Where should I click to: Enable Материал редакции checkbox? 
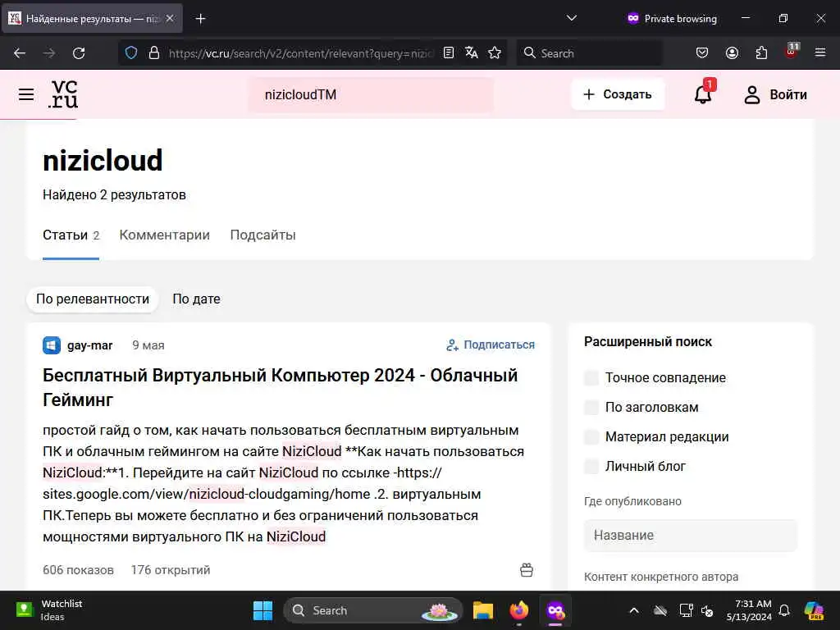click(x=591, y=436)
